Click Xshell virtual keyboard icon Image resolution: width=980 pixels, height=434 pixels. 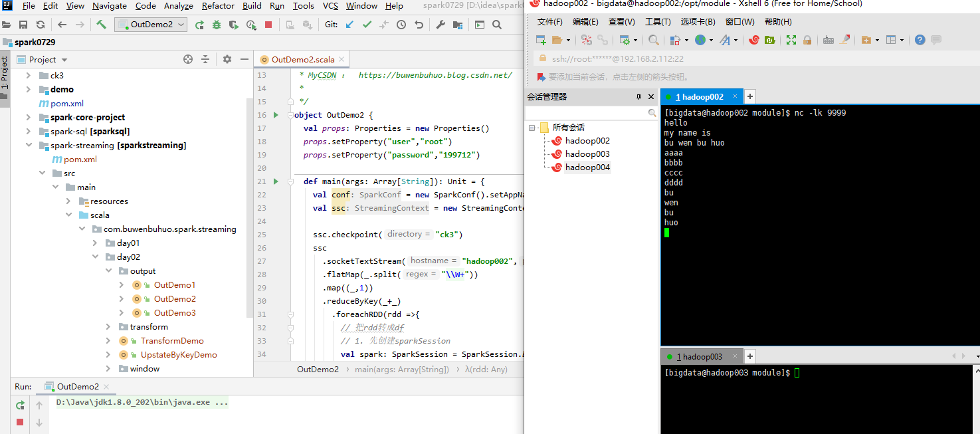pos(829,40)
